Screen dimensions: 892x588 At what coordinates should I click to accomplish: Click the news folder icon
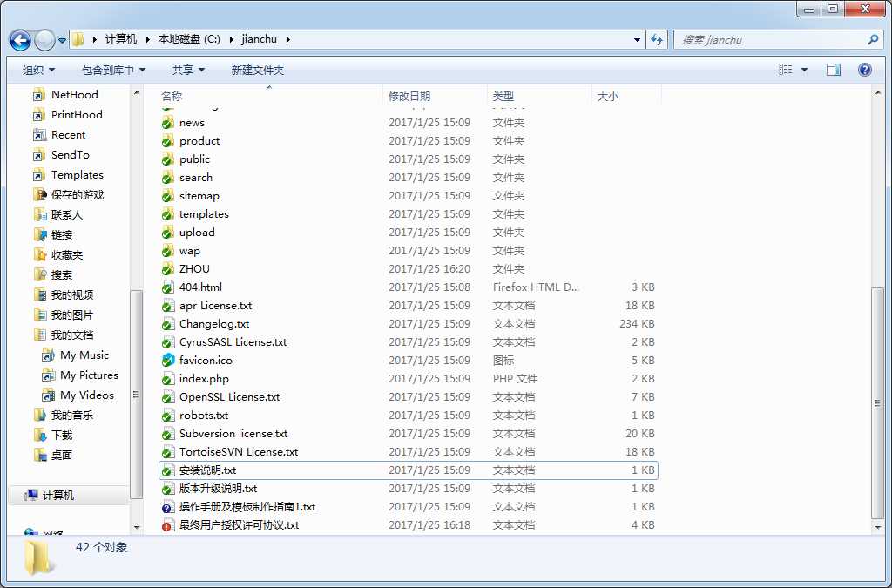tap(167, 123)
